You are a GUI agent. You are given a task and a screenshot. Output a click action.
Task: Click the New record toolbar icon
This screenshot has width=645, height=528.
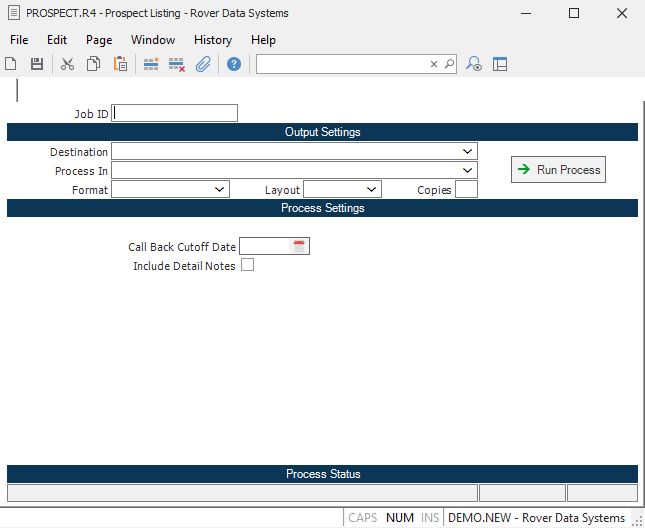(11, 64)
